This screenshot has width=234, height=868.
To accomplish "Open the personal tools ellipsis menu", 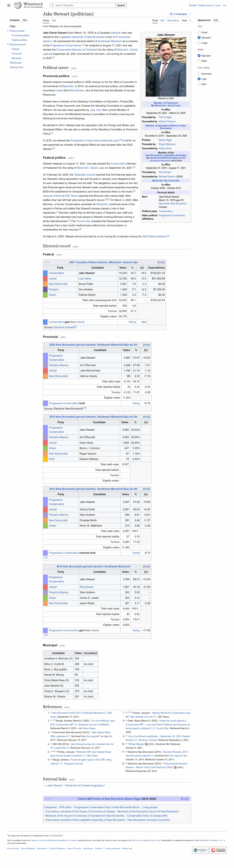I will point(225,5).
